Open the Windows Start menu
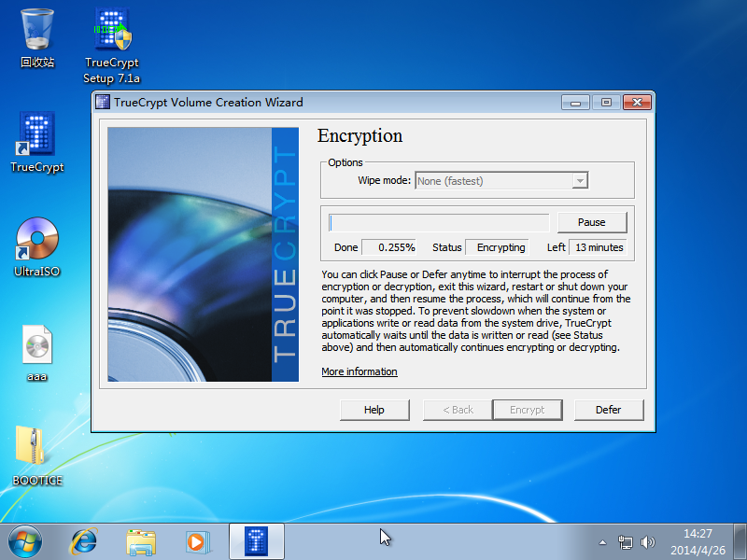This screenshot has height=560, width=747. click(25, 542)
